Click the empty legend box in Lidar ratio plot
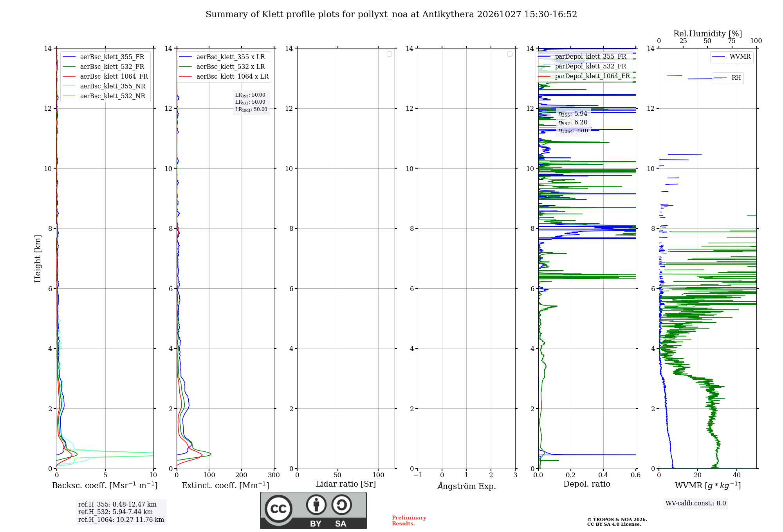The width and height of the screenshot is (783, 532). [389, 54]
